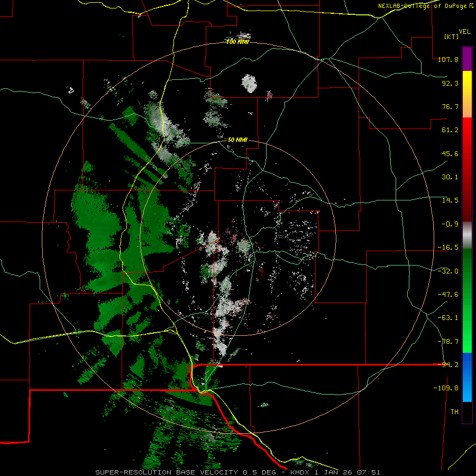Click the yellow-orange segment of the color bar
This screenshot has width=476, height=476.
click(467, 94)
